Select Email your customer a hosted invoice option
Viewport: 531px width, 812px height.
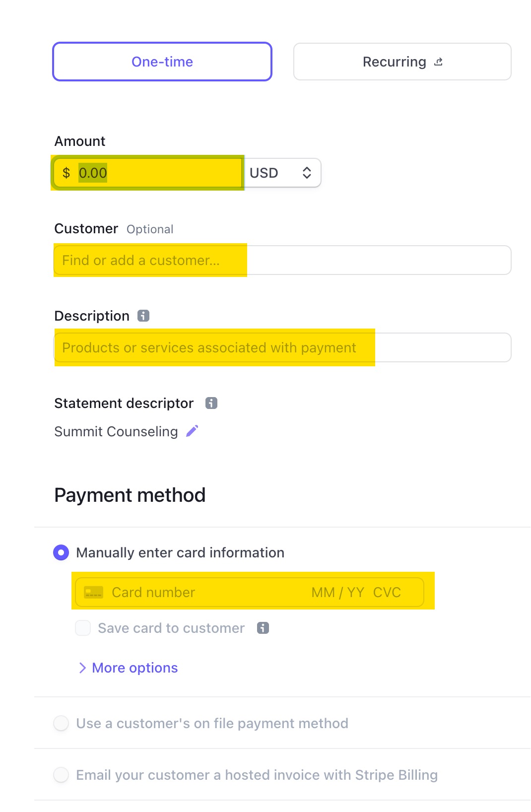point(61,775)
